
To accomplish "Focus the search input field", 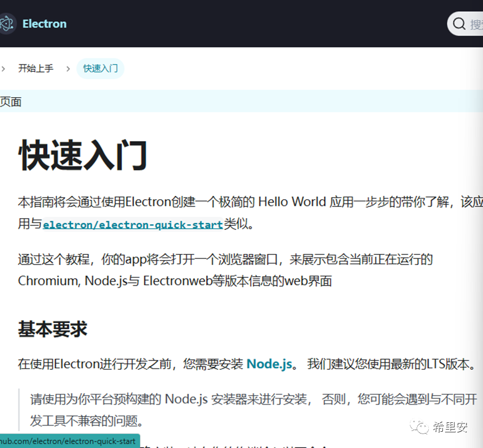I will (465, 23).
